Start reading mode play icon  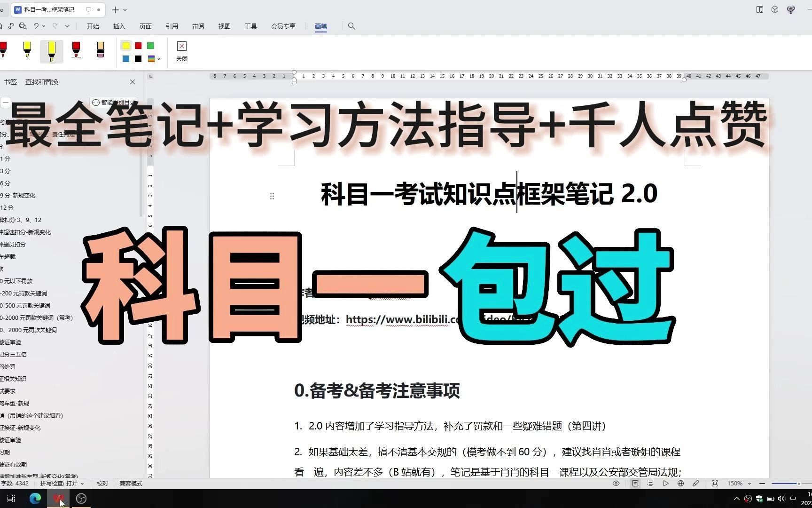pyautogui.click(x=666, y=483)
